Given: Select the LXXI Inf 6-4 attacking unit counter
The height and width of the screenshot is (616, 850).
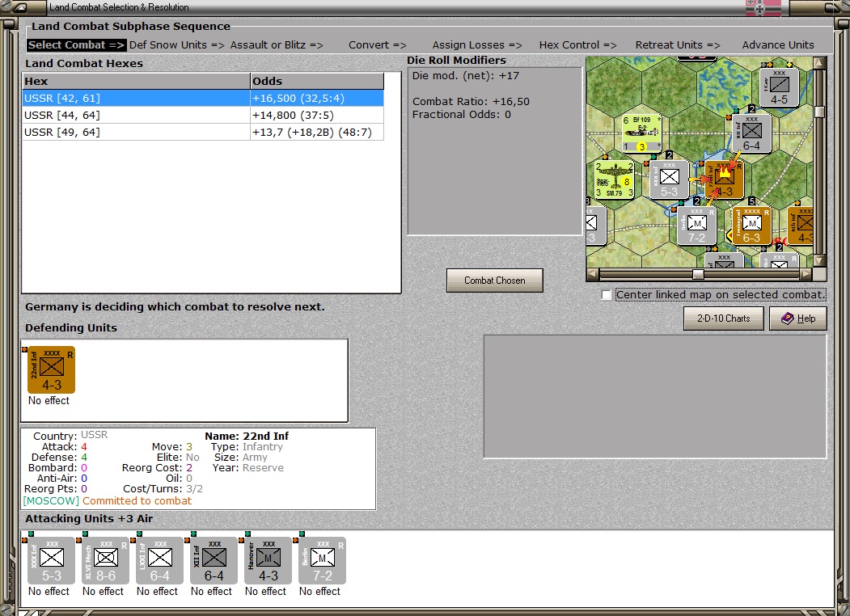Looking at the screenshot, I should coord(160,561).
